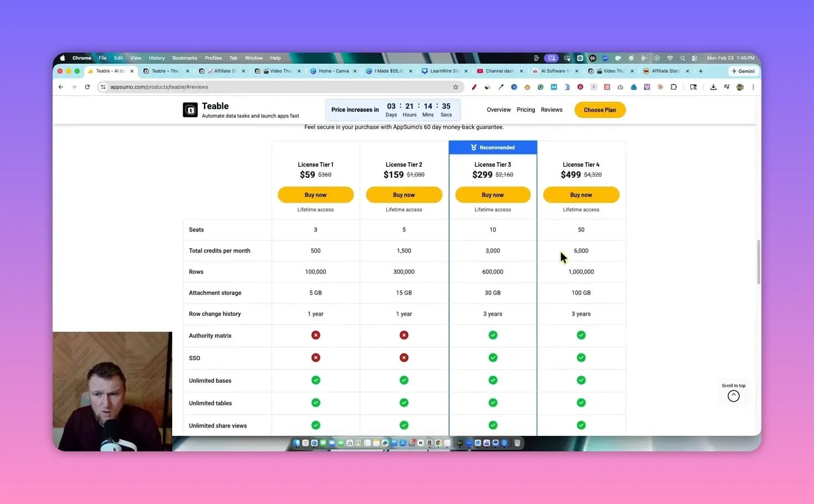Click the bookmark star in the address bar
The image size is (814, 504).
(x=455, y=87)
